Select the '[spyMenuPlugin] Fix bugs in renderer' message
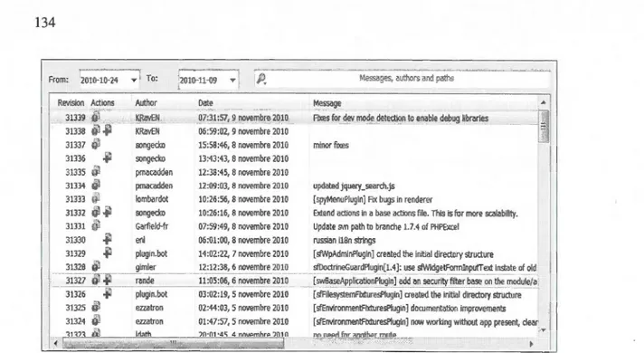The width and height of the screenshot is (644, 353). tap(373, 200)
